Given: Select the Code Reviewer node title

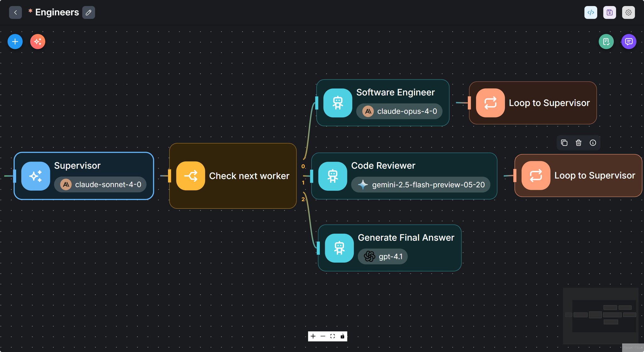Looking at the screenshot, I should [x=383, y=166].
